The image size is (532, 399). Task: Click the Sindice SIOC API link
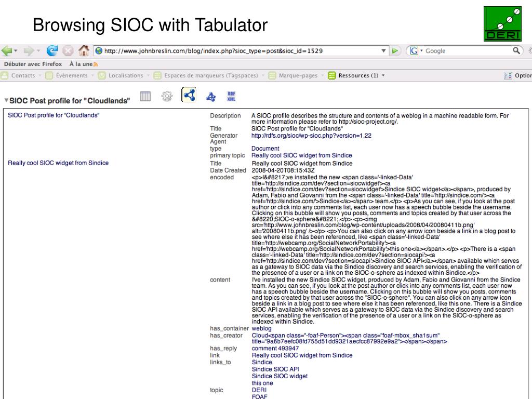[275, 369]
